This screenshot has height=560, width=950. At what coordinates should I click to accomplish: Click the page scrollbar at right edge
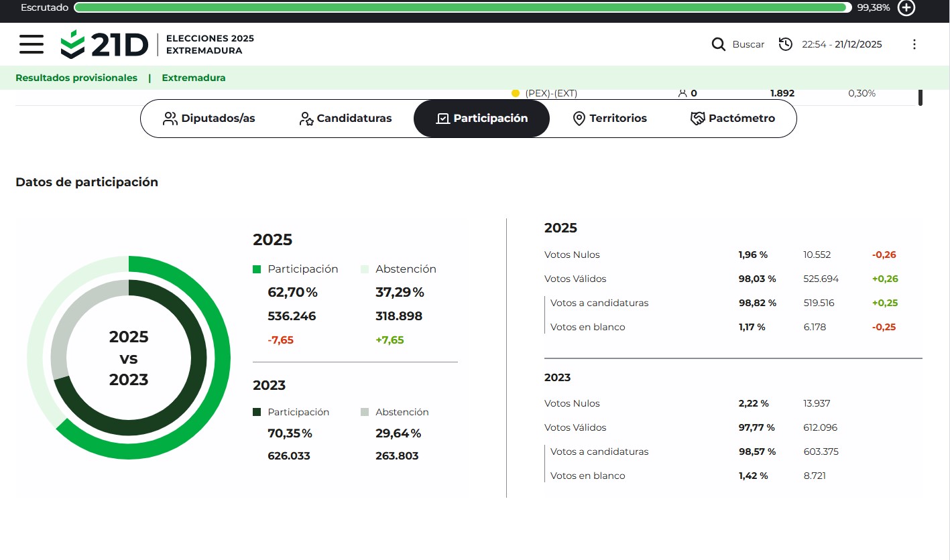(x=920, y=96)
